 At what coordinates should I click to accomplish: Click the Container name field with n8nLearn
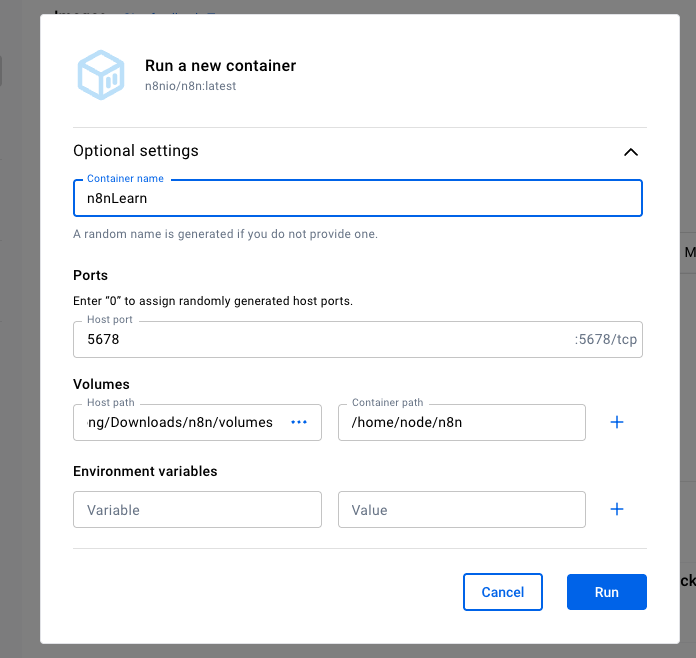358,198
